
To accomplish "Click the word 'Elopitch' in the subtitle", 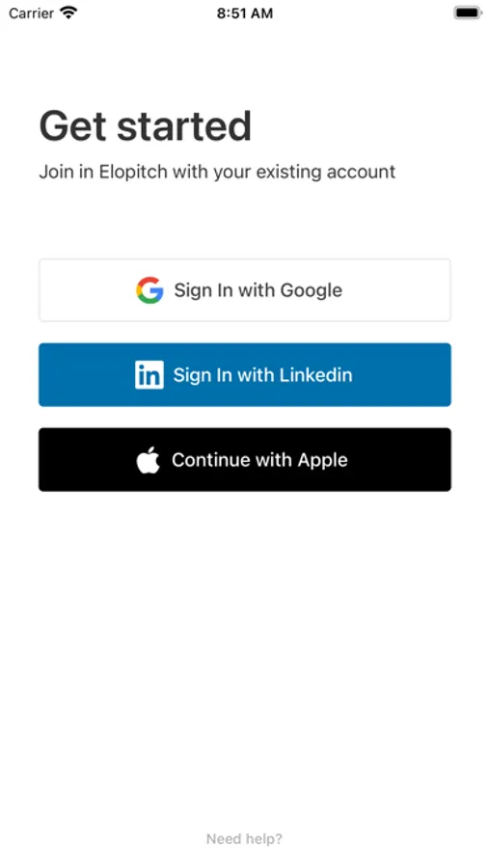I will pos(133,172).
